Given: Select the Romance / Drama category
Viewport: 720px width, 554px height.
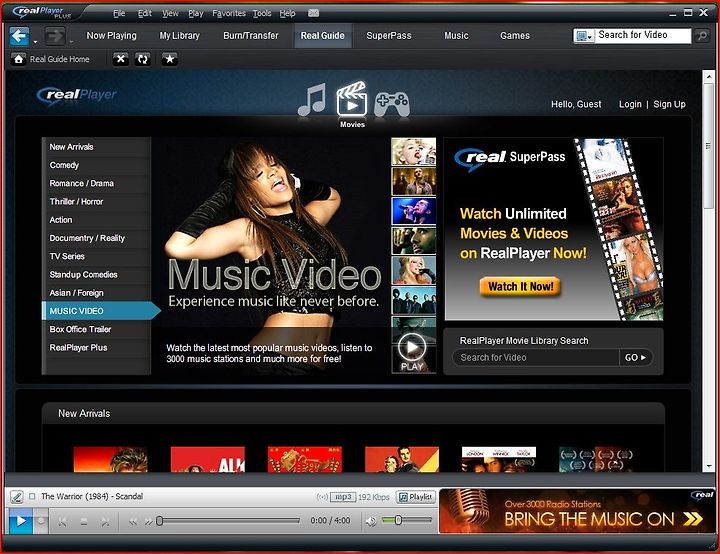Looking at the screenshot, I should tap(97, 183).
